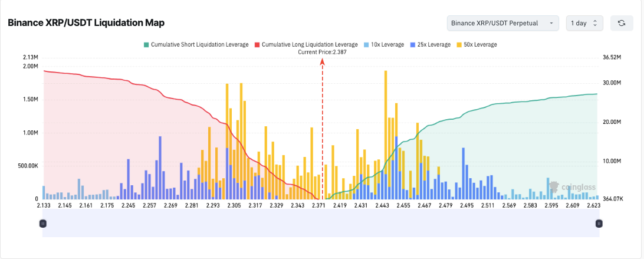Click the 2.467 x-axis label
The height and width of the screenshot is (259, 644).
(425, 205)
